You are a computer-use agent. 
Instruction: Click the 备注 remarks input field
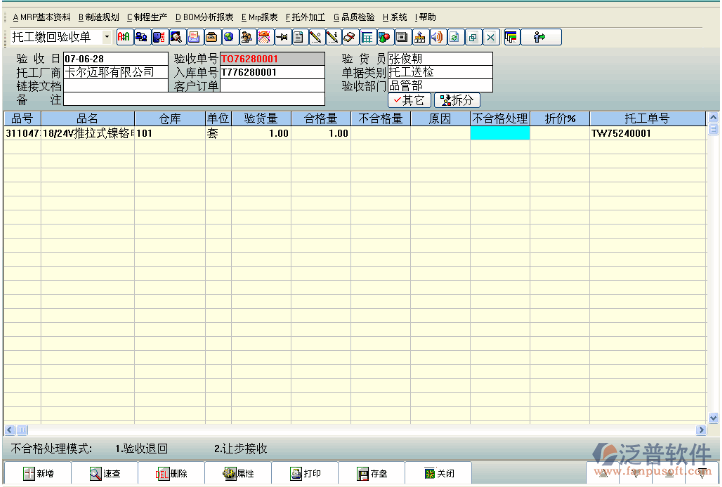pyautogui.click(x=117, y=99)
